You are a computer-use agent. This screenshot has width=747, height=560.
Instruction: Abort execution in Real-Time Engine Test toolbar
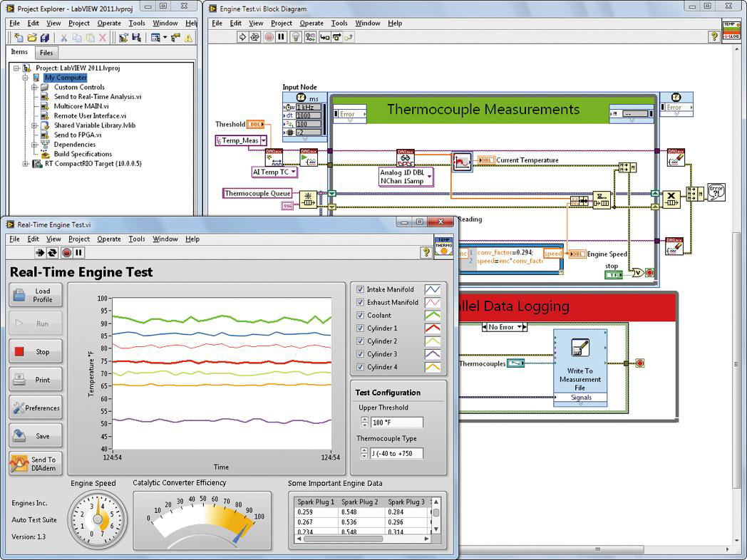coord(66,253)
